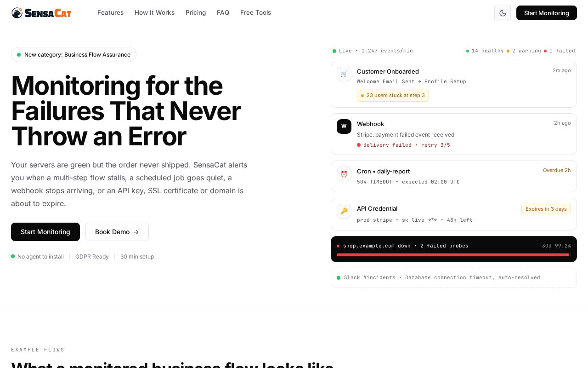The width and height of the screenshot is (588, 368).
Task: Open the FAQ nav link
Action: (223, 12)
